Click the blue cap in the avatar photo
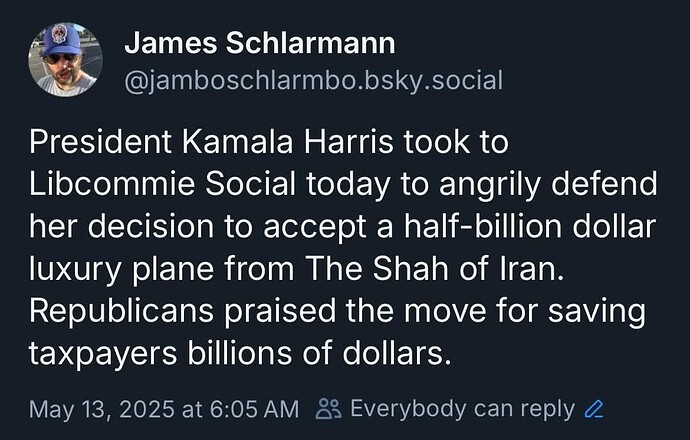The image size is (690, 440). (x=62, y=42)
